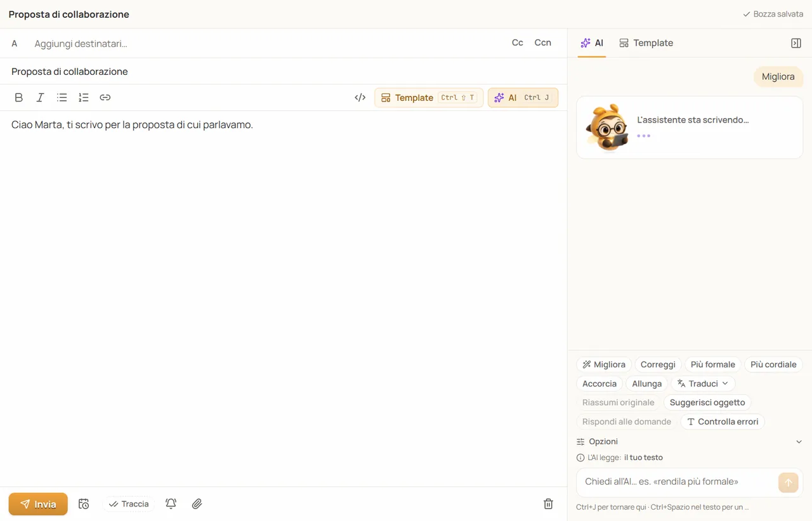
Task: Lengthen the text with Allunga
Action: pos(647,383)
